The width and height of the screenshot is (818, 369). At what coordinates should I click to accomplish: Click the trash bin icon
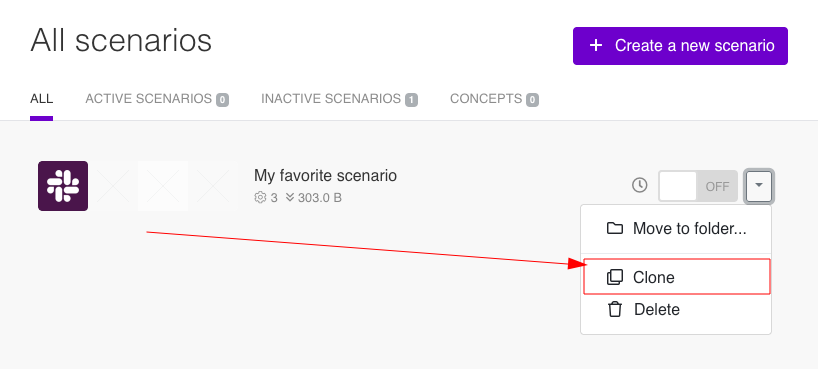coord(615,310)
